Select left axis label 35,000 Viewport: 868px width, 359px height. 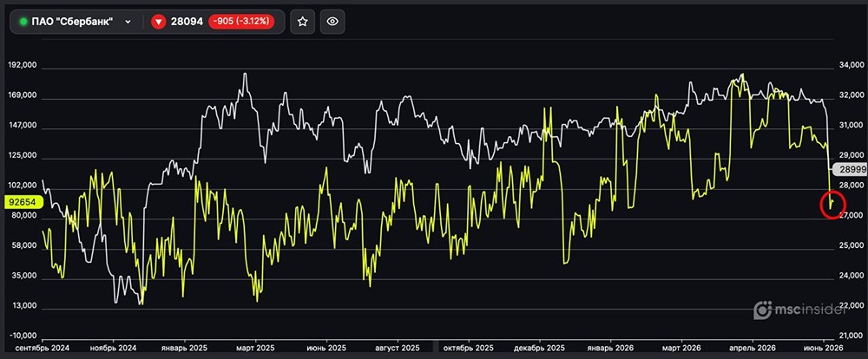(x=24, y=276)
